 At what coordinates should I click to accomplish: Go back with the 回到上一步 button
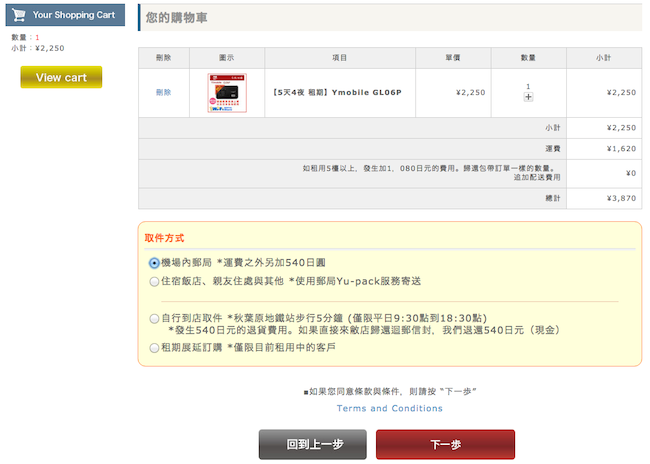click(x=313, y=445)
